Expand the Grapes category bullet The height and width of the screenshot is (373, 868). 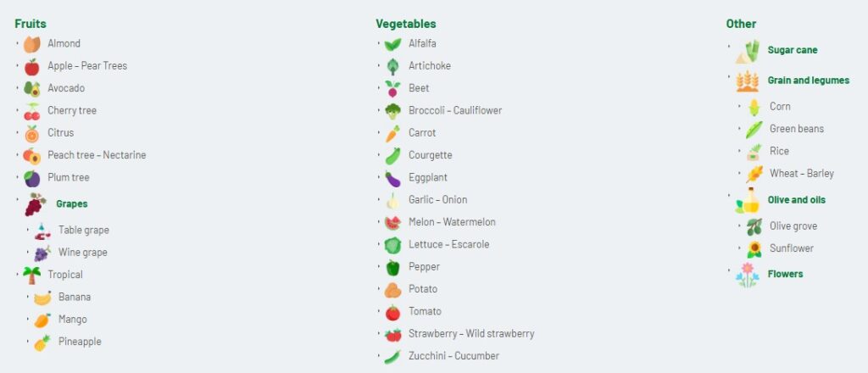coord(17,197)
